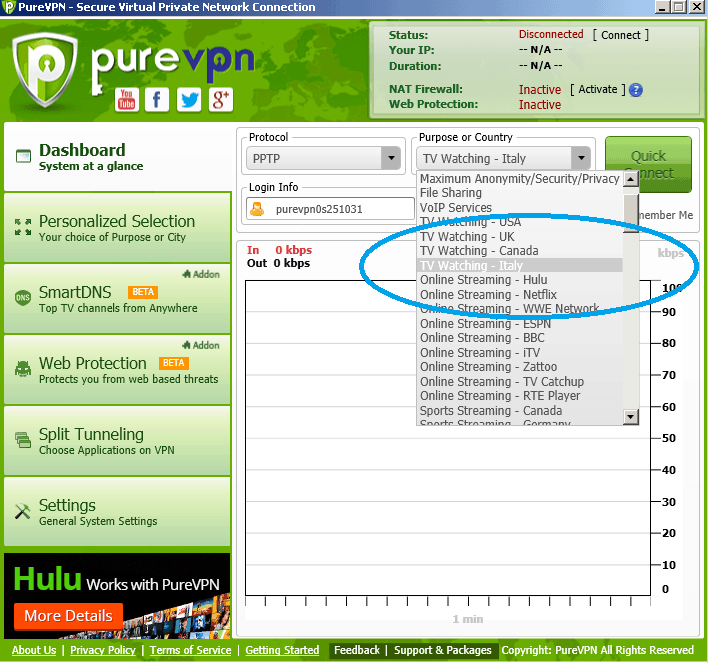Open the Getting Started link
The width and height of the screenshot is (708, 663).
282,650
